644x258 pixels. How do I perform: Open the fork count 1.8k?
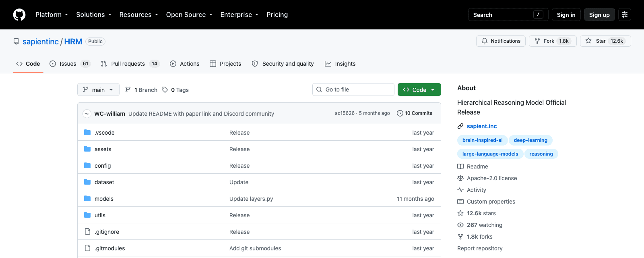[x=564, y=41]
